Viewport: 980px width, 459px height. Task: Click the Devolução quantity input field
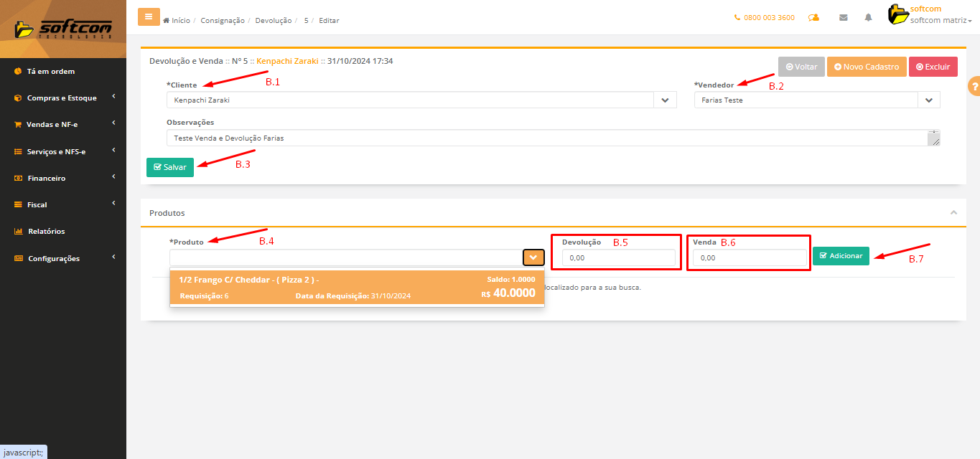click(618, 257)
